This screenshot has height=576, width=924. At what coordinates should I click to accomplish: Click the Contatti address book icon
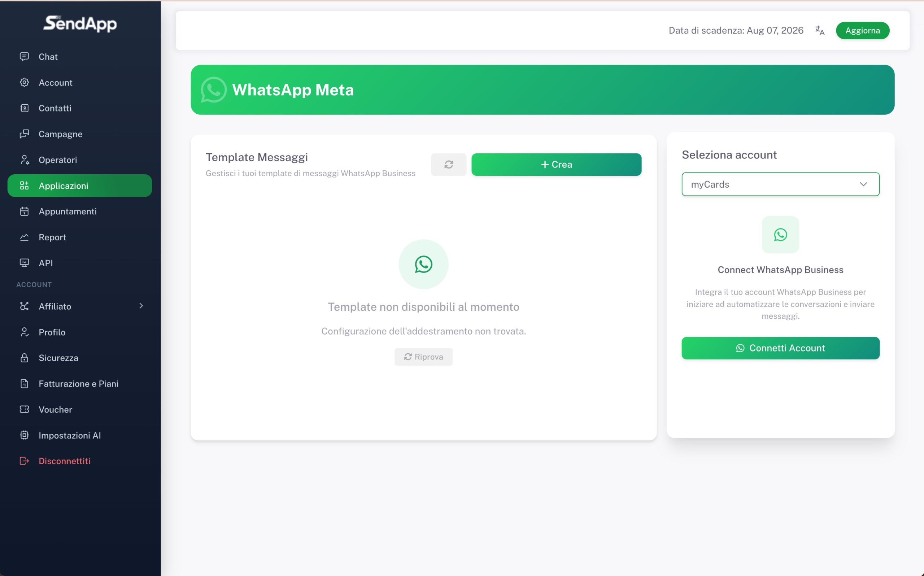(25, 108)
